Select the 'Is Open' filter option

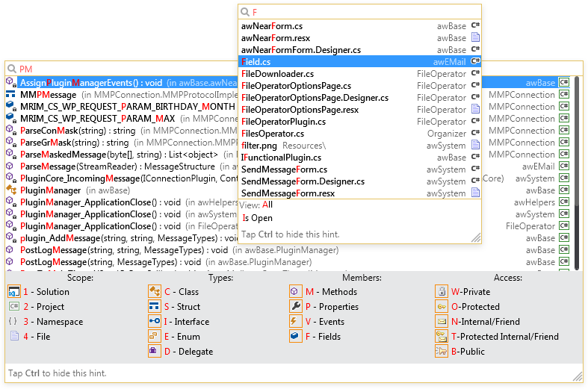tap(257, 218)
